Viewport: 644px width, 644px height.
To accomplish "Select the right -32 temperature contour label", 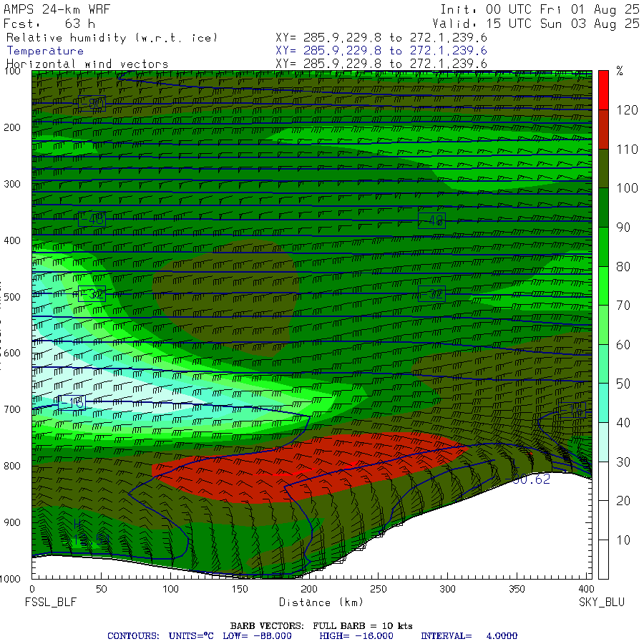I will [x=431, y=295].
